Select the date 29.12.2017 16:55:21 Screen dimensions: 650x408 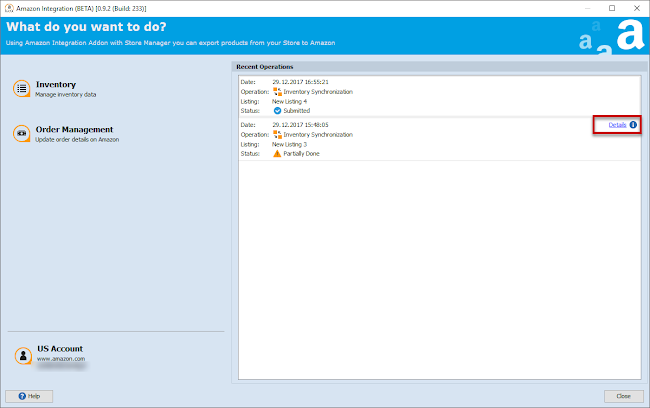pyautogui.click(x=300, y=82)
